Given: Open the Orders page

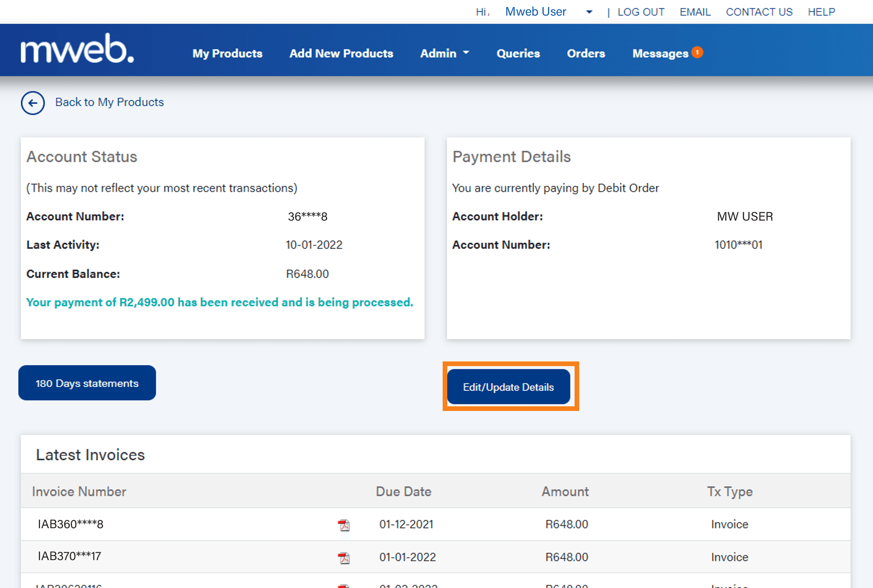Looking at the screenshot, I should 586,53.
